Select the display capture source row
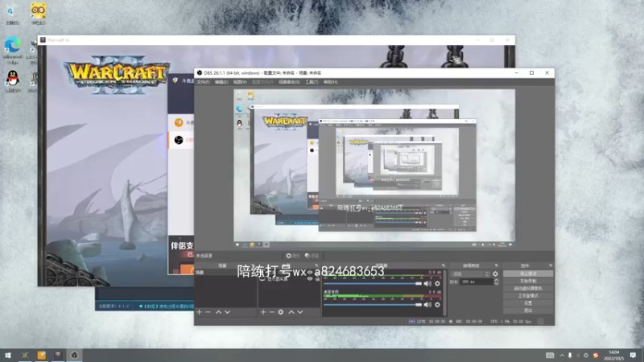 [x=289, y=279]
